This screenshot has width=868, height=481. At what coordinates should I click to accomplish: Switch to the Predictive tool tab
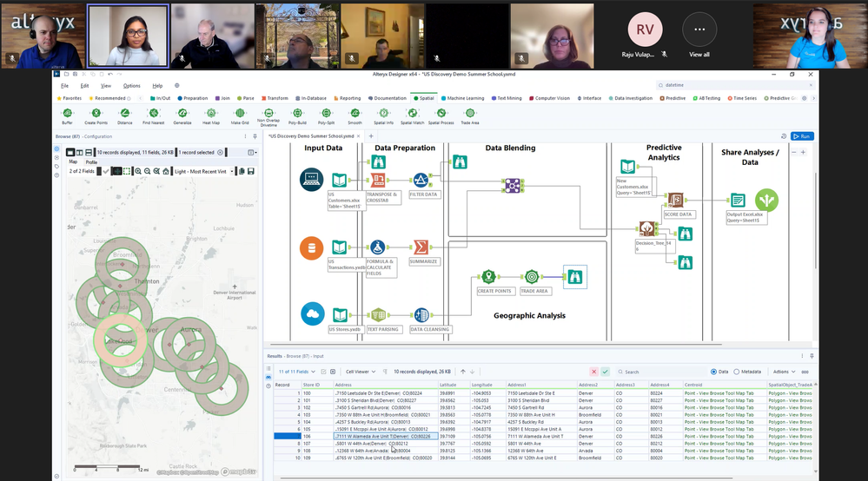pos(673,98)
